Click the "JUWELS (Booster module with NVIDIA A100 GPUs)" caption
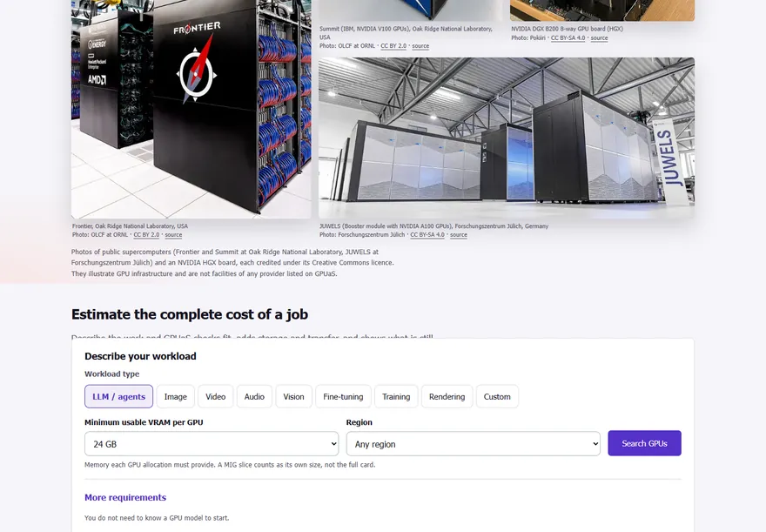This screenshot has width=766, height=532. tap(433, 226)
